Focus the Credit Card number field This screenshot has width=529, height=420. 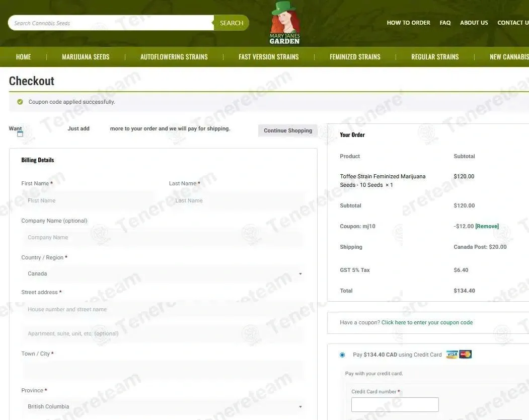pos(395,404)
